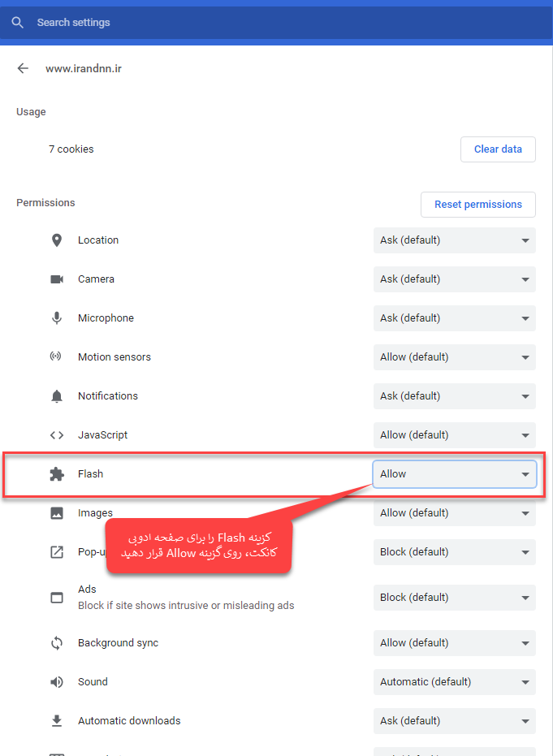
Task: Click the Reset permissions button
Action: click(477, 205)
